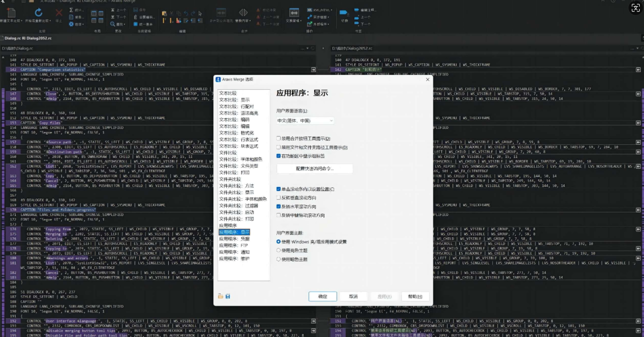Click the 交换窗格 swap panes icon

[x=294, y=12]
